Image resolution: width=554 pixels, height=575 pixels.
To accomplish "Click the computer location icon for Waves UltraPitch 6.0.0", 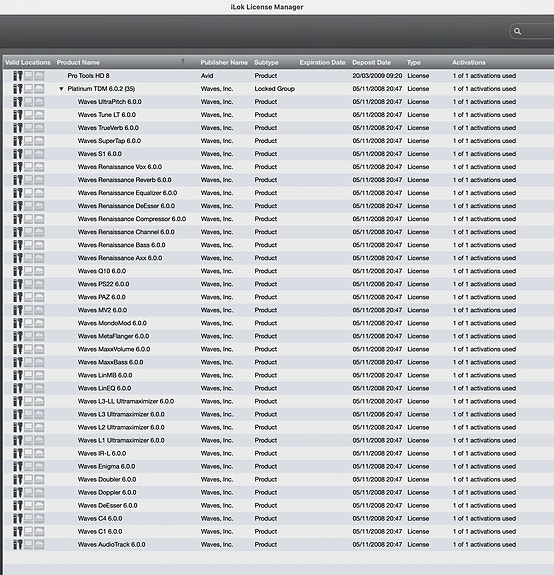I will [28, 102].
